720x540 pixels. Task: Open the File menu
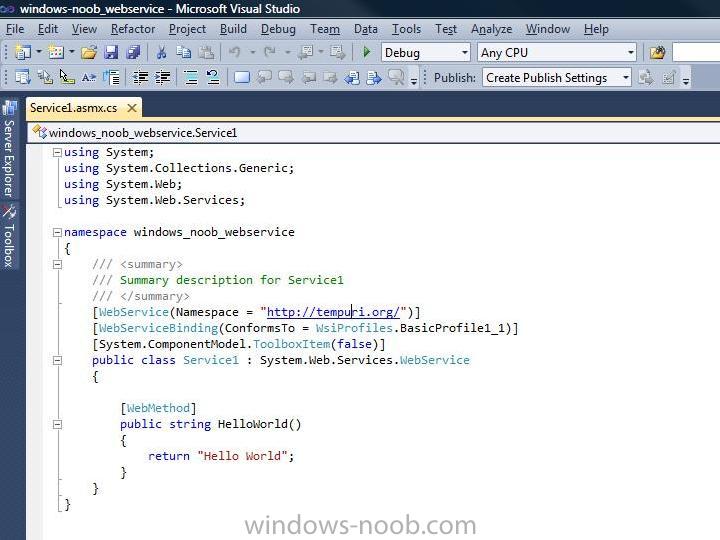tap(15, 29)
